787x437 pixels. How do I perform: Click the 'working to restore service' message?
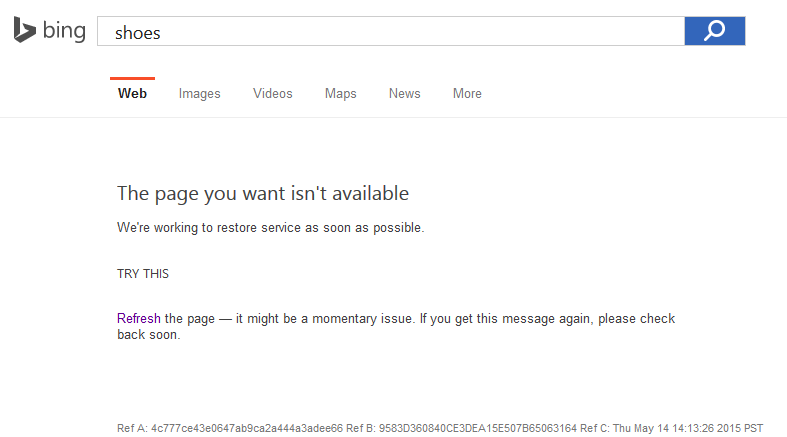tap(270, 228)
